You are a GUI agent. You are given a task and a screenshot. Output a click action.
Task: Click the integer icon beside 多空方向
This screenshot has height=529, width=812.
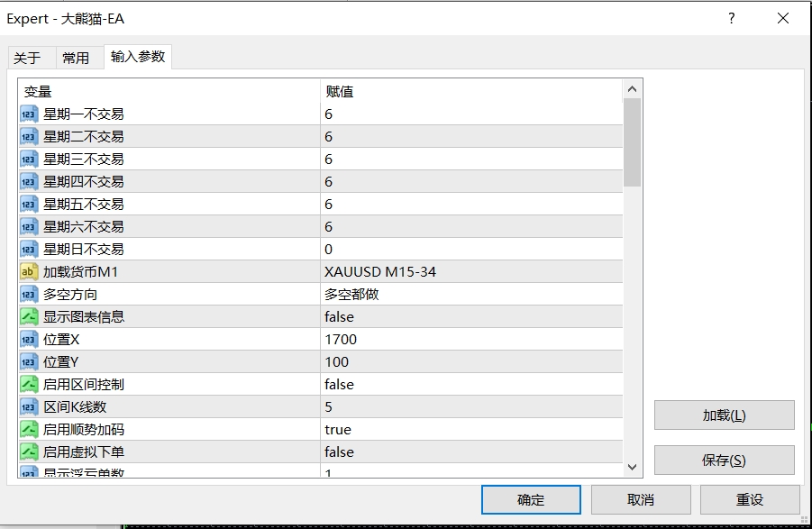click(x=29, y=295)
